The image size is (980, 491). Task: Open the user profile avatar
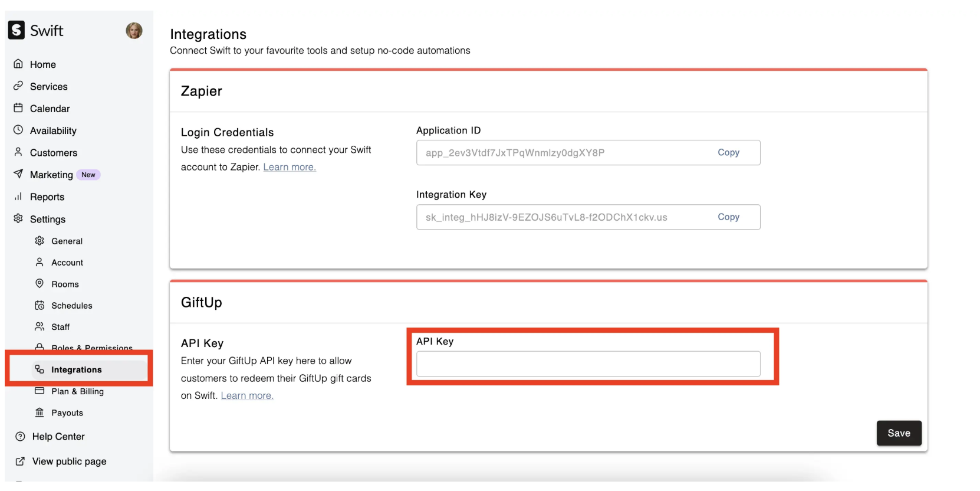pyautogui.click(x=134, y=31)
